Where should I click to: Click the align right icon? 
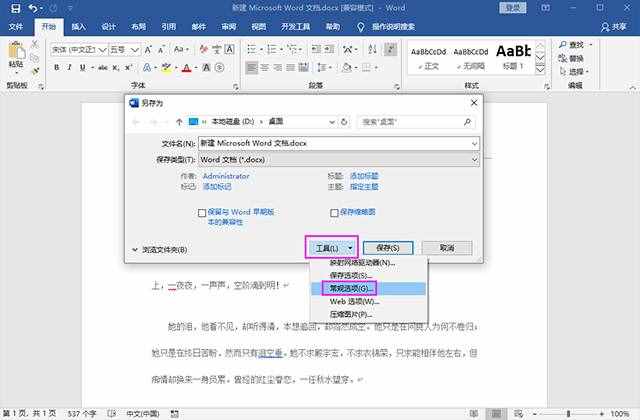point(278,67)
